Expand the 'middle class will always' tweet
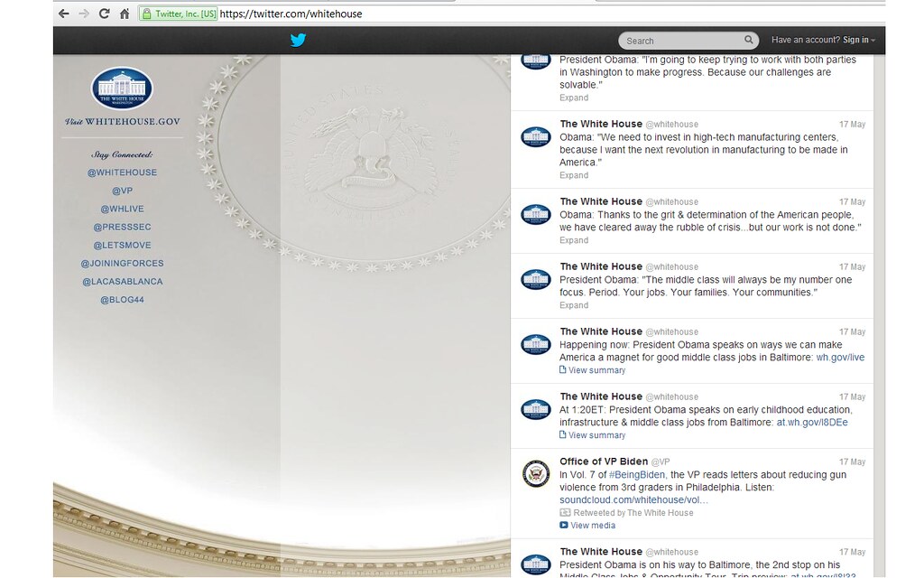The width and height of the screenshot is (924, 578). tap(574, 305)
